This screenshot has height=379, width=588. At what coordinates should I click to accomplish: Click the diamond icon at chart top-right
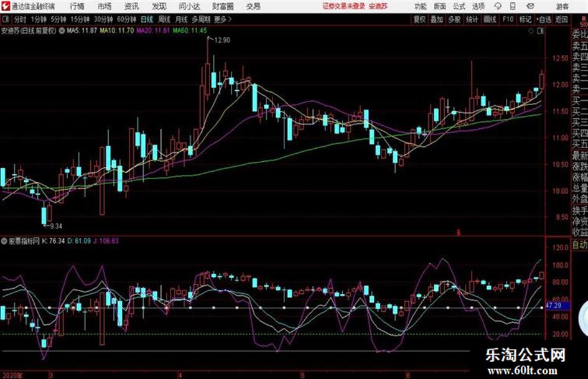531,31
